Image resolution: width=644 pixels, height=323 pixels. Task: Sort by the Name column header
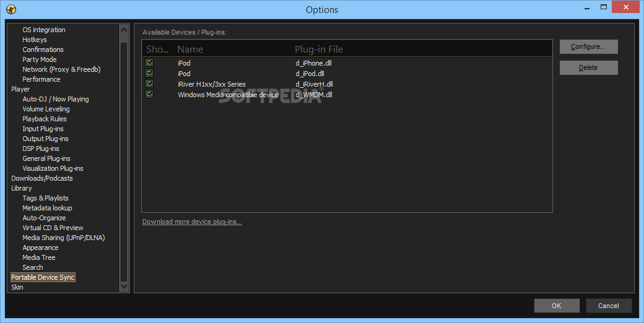point(190,50)
